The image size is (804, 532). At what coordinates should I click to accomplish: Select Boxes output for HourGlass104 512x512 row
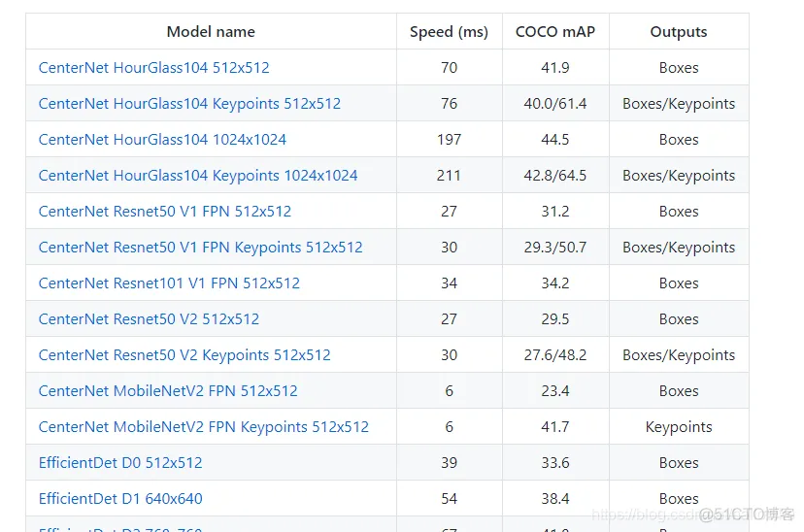[679, 68]
